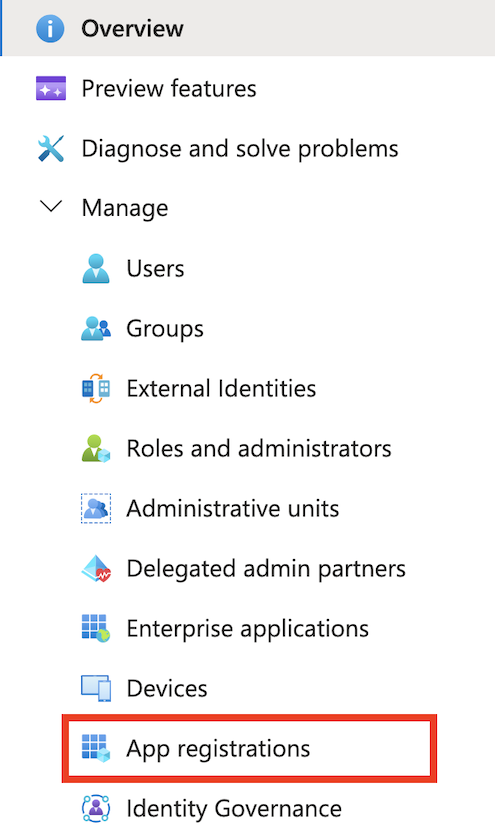The width and height of the screenshot is (495, 837).
Task: Open Delegated admin partners
Action: point(266,569)
